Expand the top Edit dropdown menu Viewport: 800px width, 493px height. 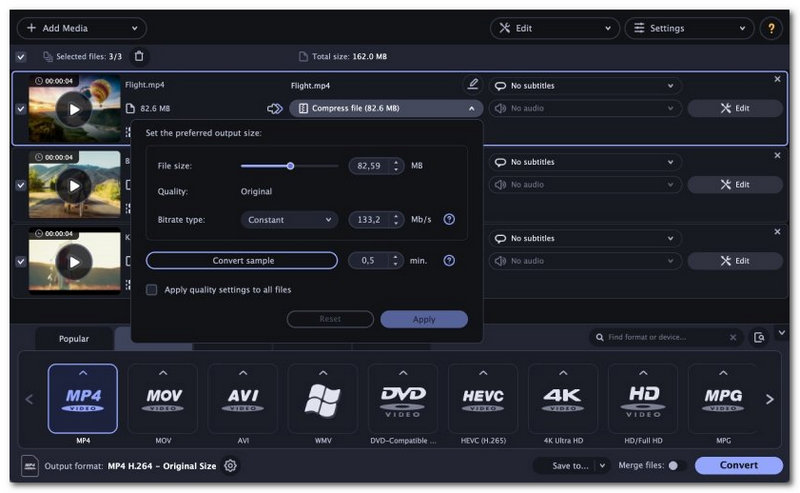pyautogui.click(x=555, y=28)
